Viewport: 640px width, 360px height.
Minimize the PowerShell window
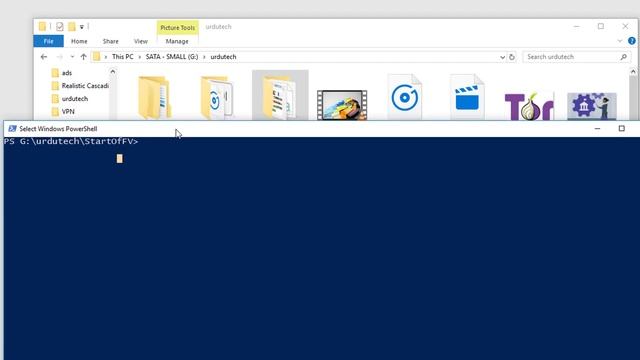598,129
